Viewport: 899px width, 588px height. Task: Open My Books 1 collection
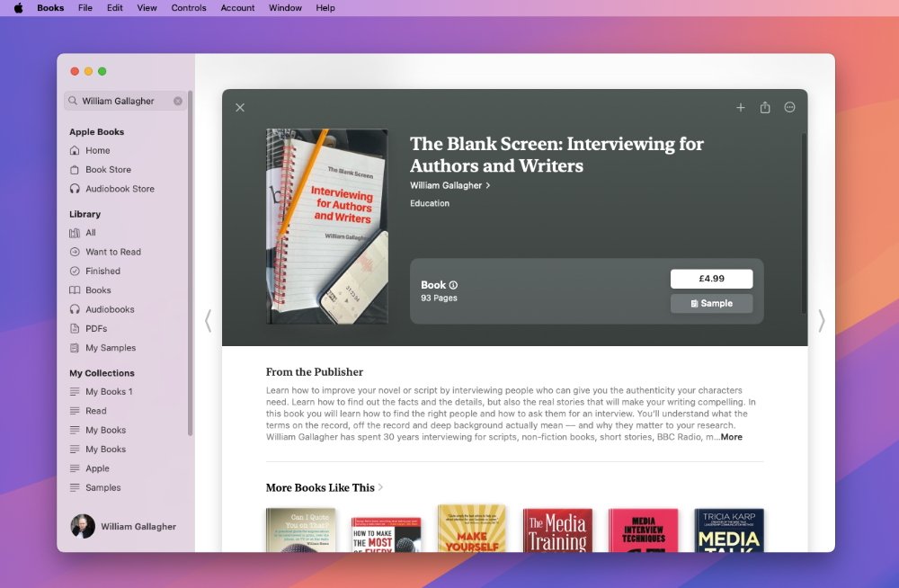109,392
